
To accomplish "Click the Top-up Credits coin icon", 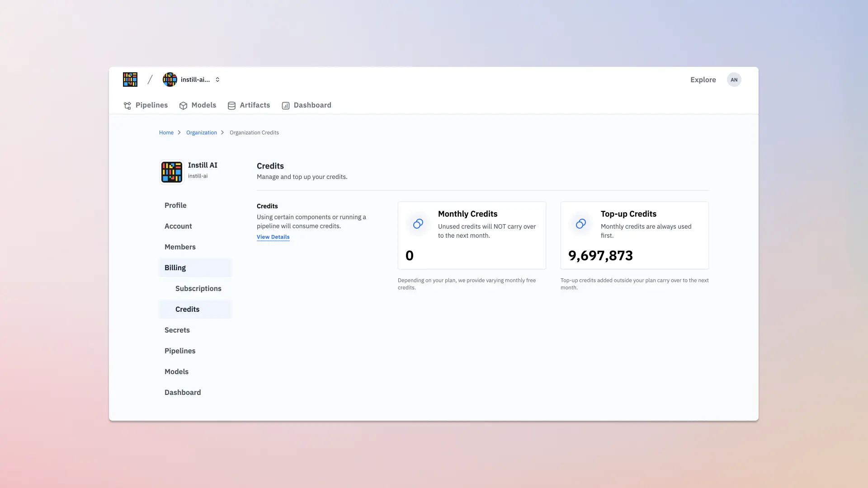I will [581, 224].
